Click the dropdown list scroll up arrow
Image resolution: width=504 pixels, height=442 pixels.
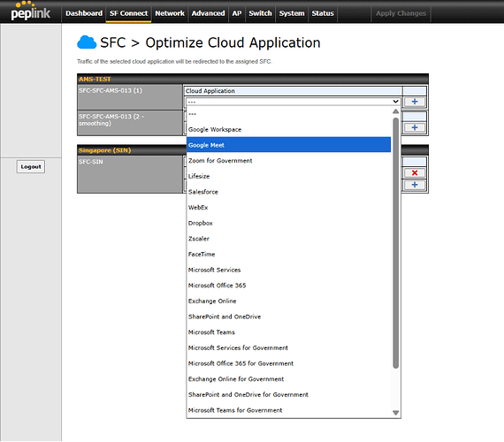tap(395, 111)
